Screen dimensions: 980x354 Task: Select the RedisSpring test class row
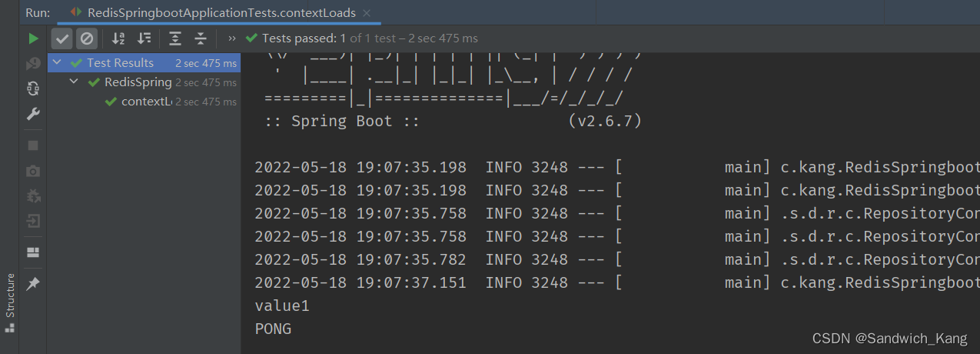(x=144, y=82)
